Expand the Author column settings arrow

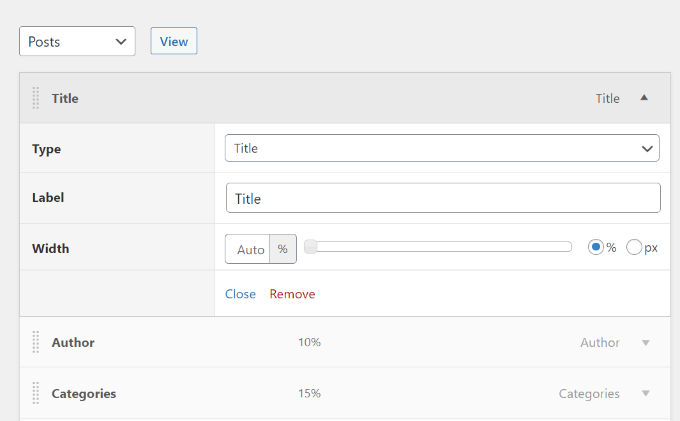pyautogui.click(x=645, y=343)
